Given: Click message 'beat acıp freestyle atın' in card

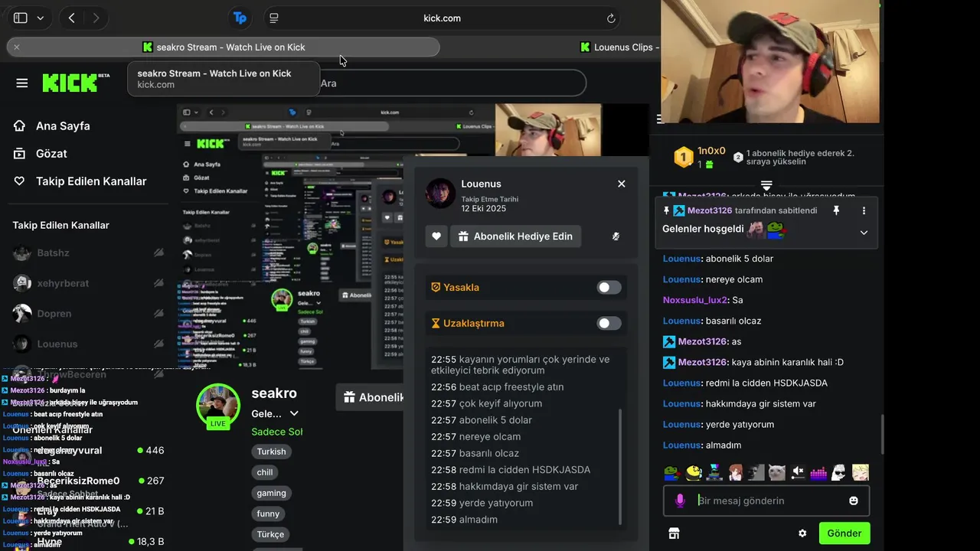Looking at the screenshot, I should (511, 386).
